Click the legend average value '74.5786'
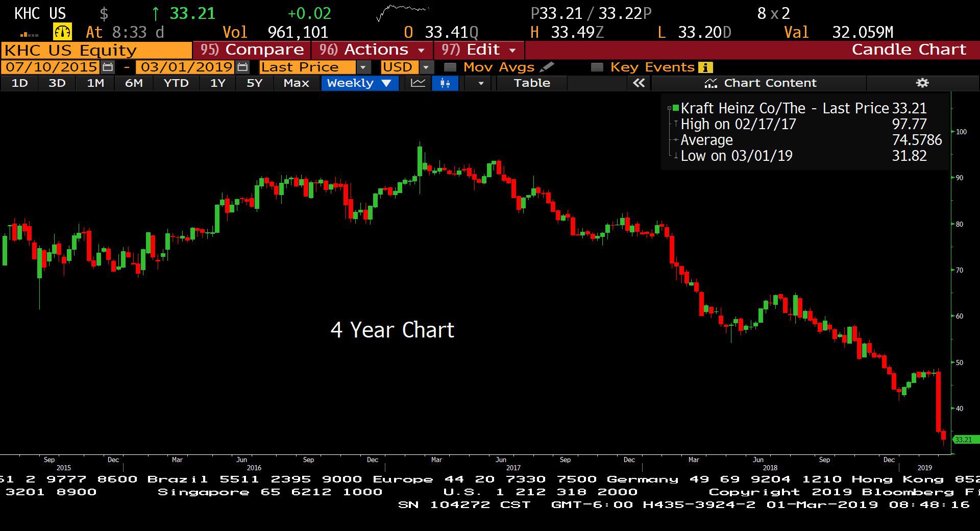The width and height of the screenshot is (980, 531). click(x=917, y=140)
